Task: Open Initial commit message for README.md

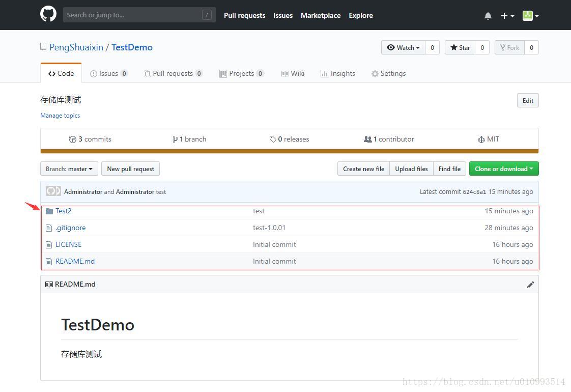Action: point(274,261)
